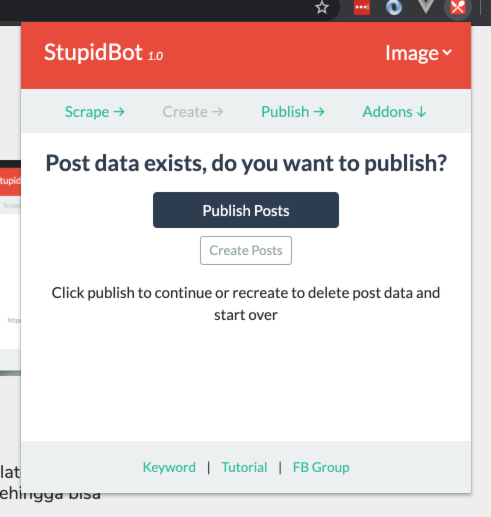
Task: Expand the Addons menu
Action: pos(394,112)
